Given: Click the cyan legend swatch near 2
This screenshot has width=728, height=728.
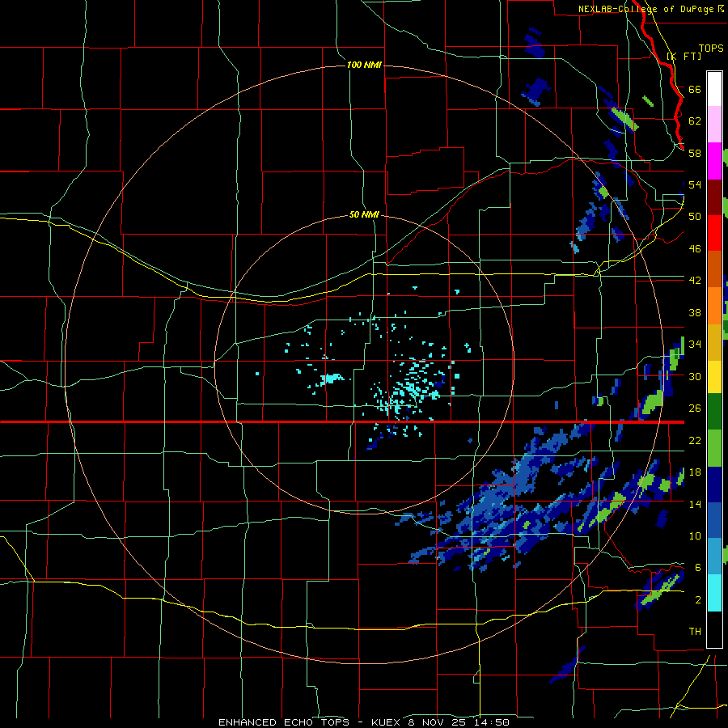Looking at the screenshot, I should coord(714,593).
